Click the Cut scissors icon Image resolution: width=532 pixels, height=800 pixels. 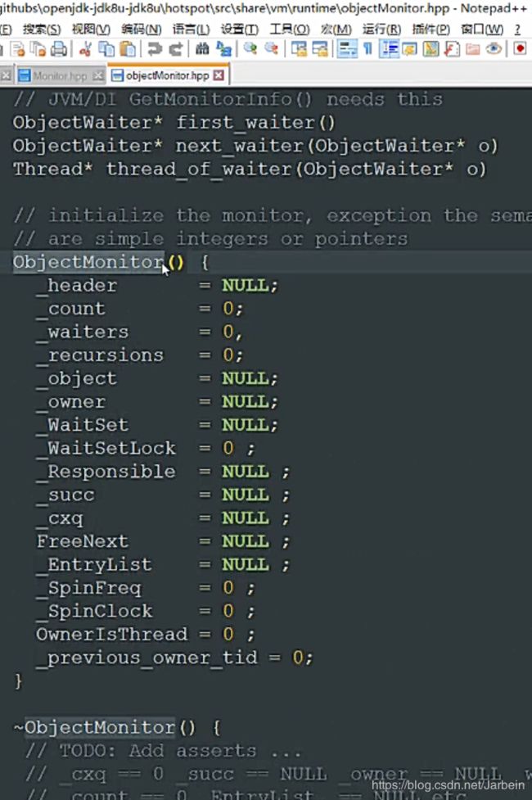(x=85, y=49)
